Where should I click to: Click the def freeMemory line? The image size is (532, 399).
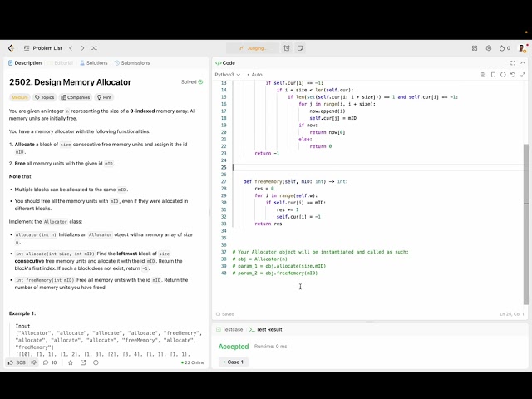pyautogui.click(x=296, y=181)
